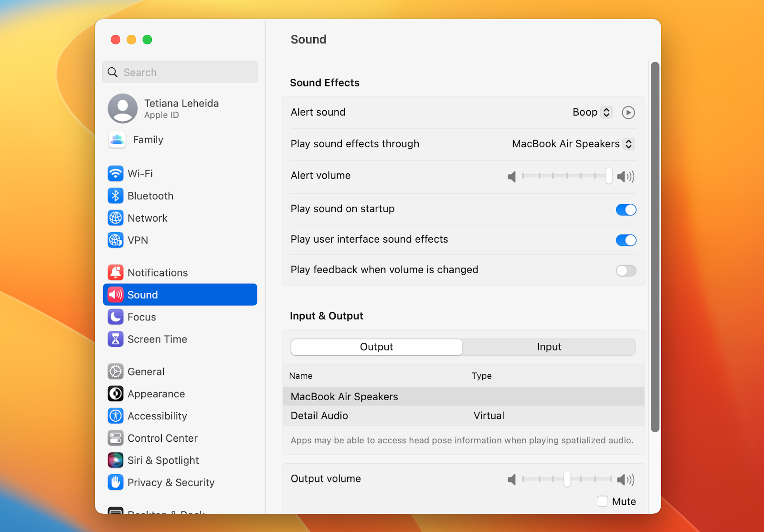Select Wi-Fi label in sidebar
This screenshot has width=764, height=532.
point(140,174)
